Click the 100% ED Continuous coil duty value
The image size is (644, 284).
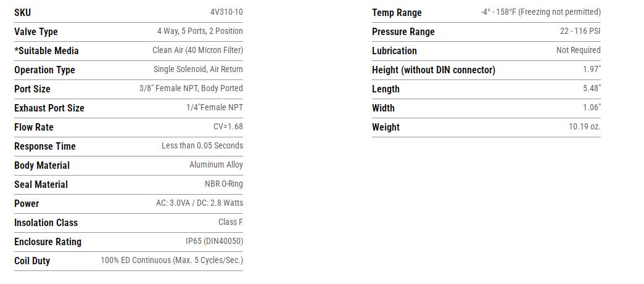(x=171, y=261)
